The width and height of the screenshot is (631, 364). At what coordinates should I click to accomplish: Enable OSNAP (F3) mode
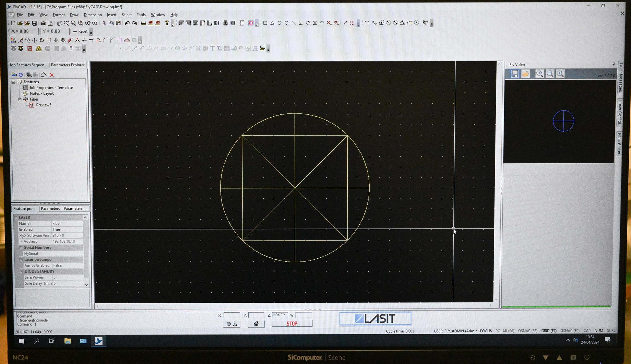point(528,331)
